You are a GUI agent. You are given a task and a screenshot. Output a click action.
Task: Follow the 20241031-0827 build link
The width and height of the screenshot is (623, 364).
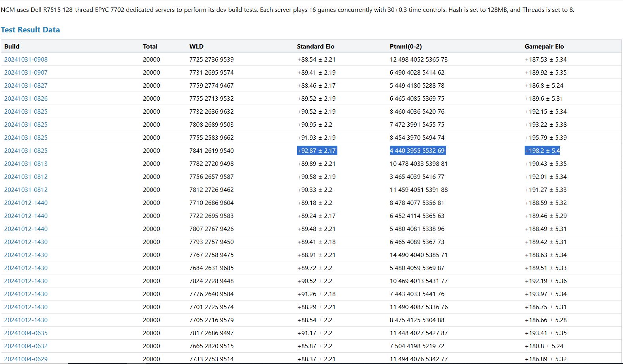tap(26, 85)
